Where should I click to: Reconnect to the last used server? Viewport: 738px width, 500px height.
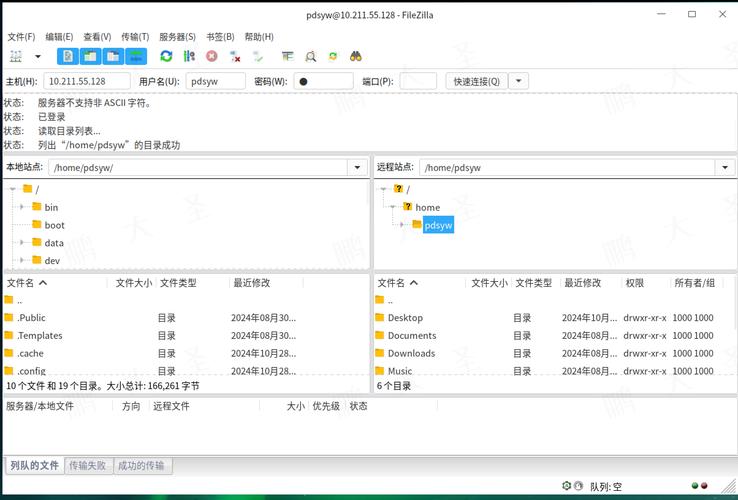click(257, 56)
